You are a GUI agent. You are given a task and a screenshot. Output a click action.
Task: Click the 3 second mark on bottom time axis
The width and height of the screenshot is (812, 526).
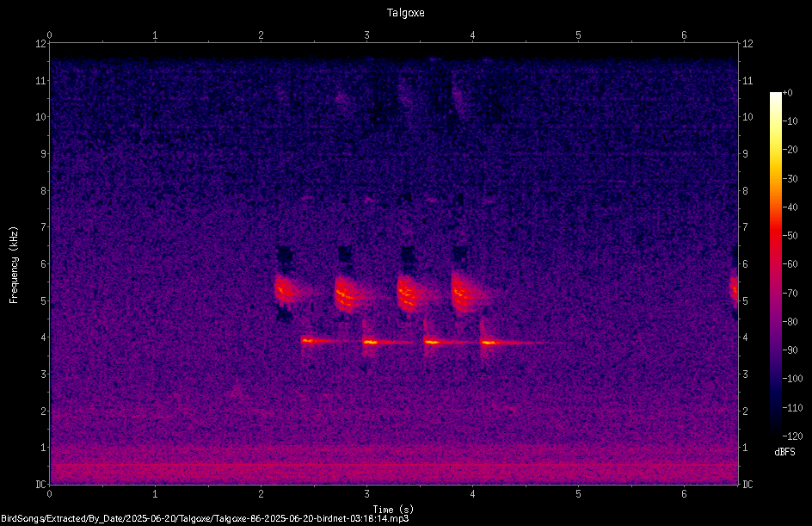point(366,494)
